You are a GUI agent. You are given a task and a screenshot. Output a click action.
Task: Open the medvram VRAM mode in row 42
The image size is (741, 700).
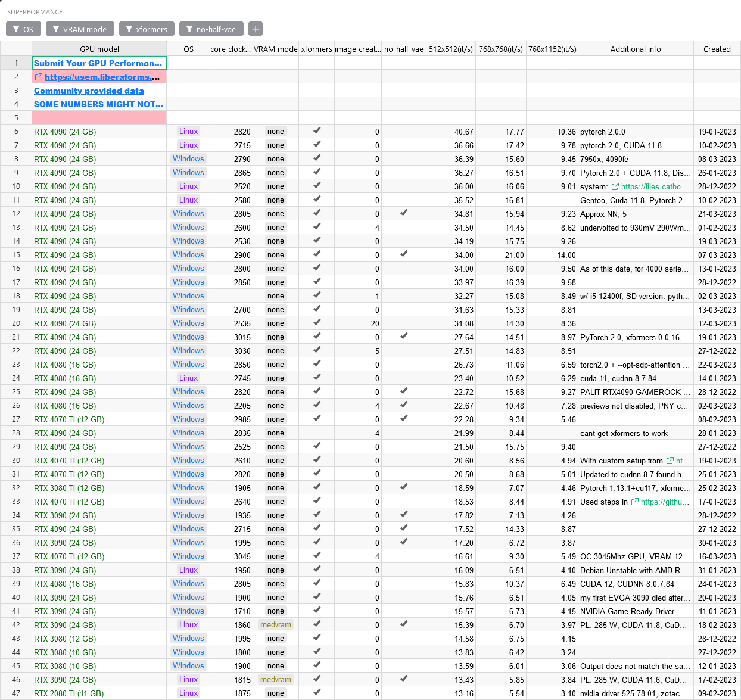pyautogui.click(x=276, y=625)
